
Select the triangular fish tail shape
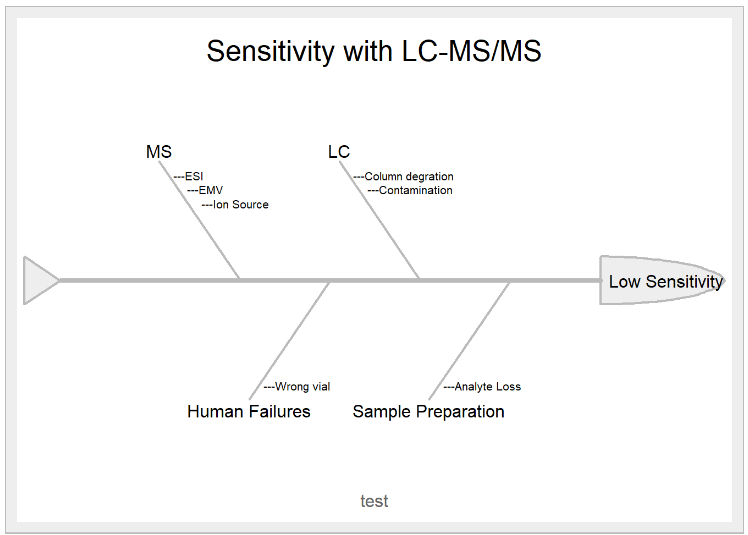coord(38,280)
